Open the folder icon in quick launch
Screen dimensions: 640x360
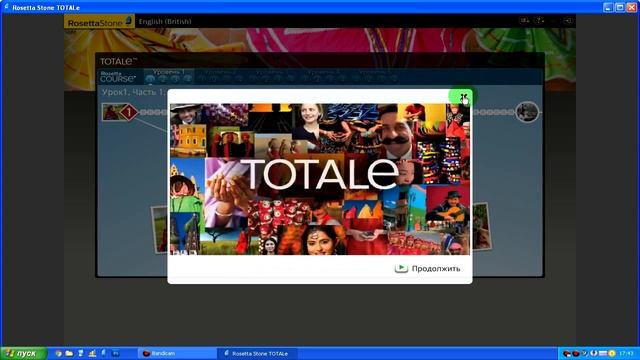click(x=69, y=353)
